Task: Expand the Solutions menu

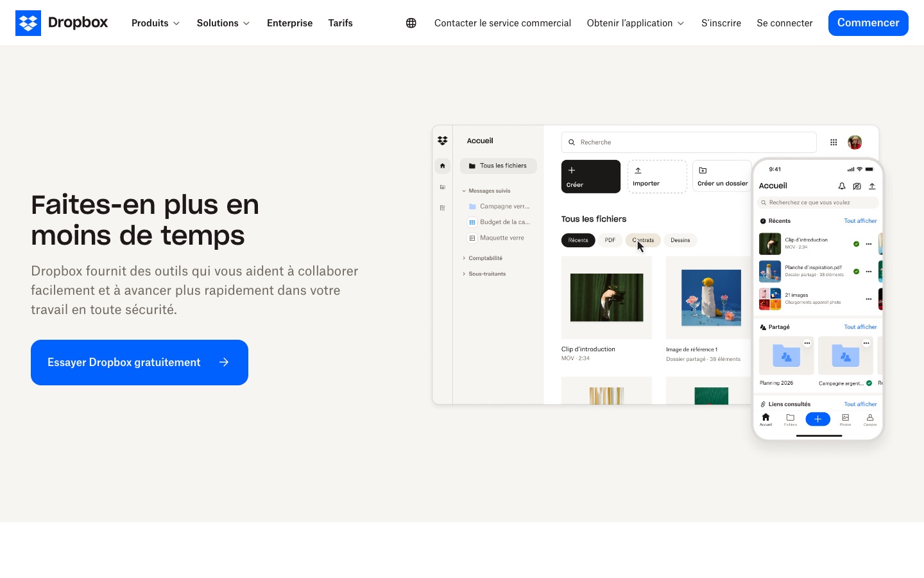Action: pyautogui.click(x=223, y=23)
